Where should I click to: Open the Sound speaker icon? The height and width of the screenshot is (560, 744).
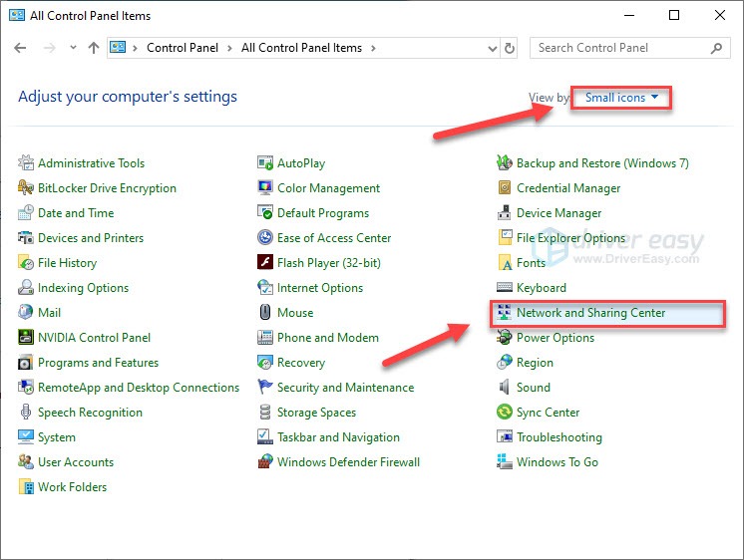[505, 388]
